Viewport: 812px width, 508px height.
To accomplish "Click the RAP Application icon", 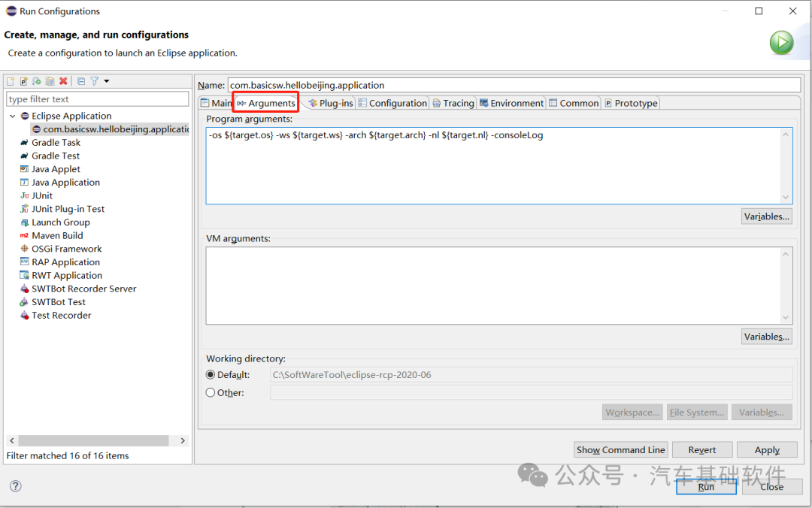I will click(24, 262).
